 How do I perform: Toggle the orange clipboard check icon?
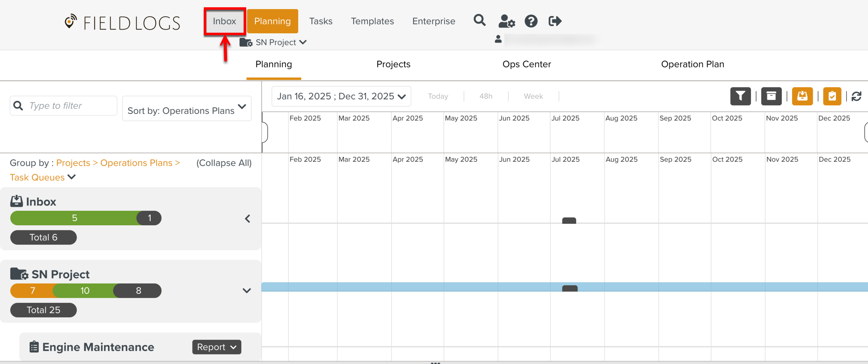(x=832, y=96)
